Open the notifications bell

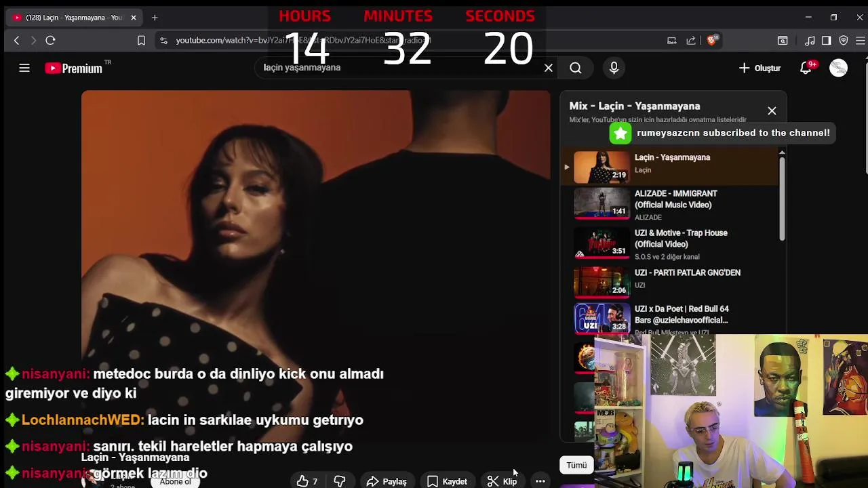click(806, 68)
